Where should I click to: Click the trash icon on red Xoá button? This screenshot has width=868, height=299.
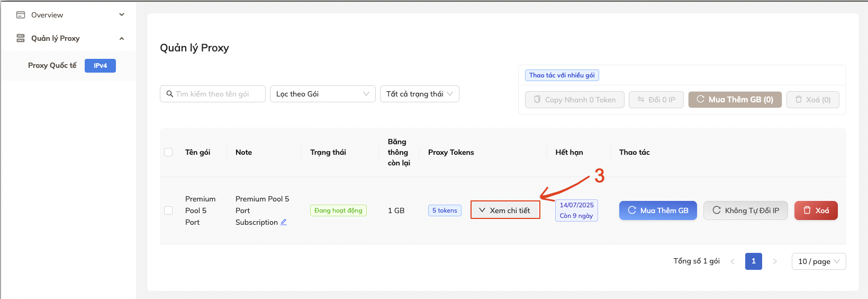pos(807,210)
